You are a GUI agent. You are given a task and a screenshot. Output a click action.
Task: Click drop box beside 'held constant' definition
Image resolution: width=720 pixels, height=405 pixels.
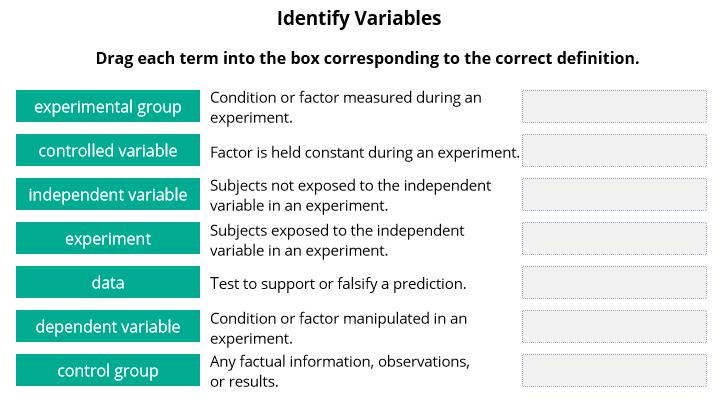coord(614,151)
